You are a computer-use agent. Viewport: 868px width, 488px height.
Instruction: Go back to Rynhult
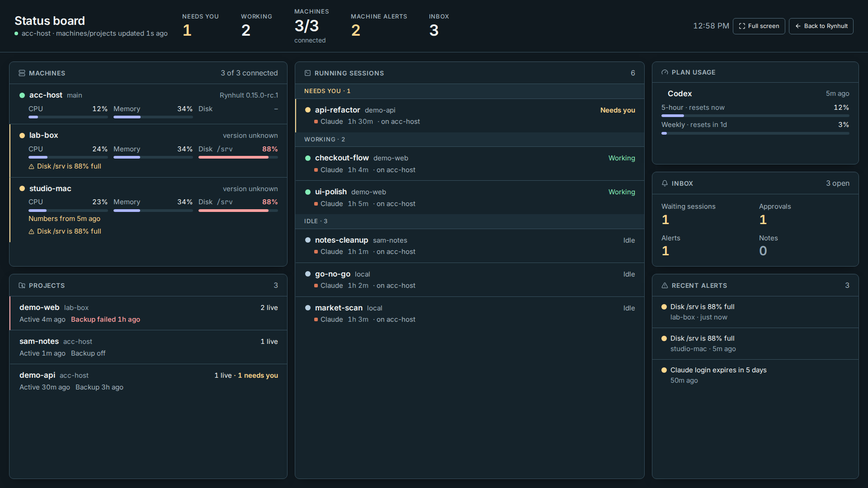point(821,26)
